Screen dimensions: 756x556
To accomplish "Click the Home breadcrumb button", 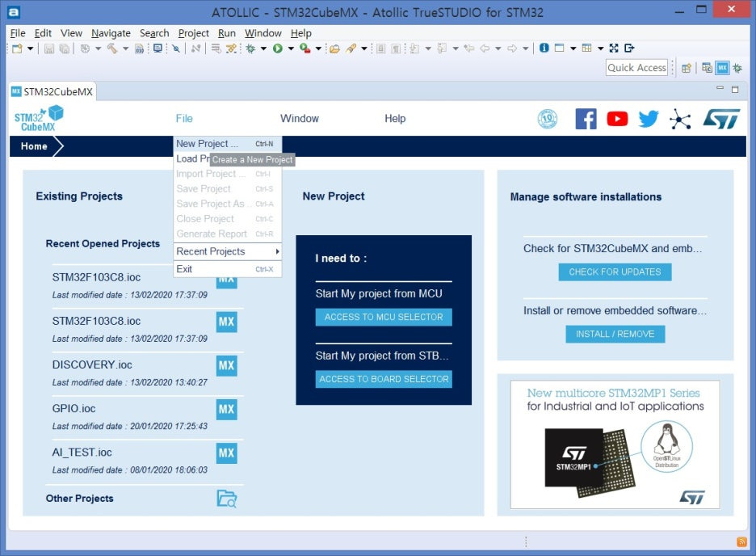I will [x=34, y=146].
